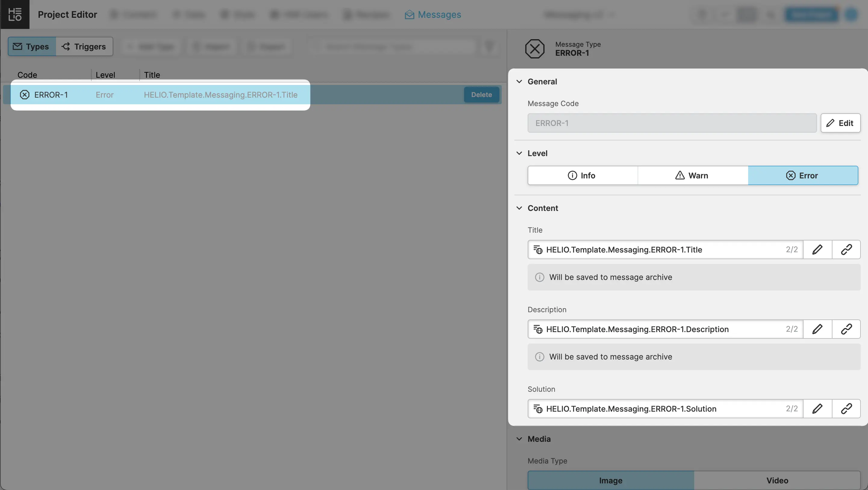Collapse the Content section
Screen dimensions: 868x490
519,208
